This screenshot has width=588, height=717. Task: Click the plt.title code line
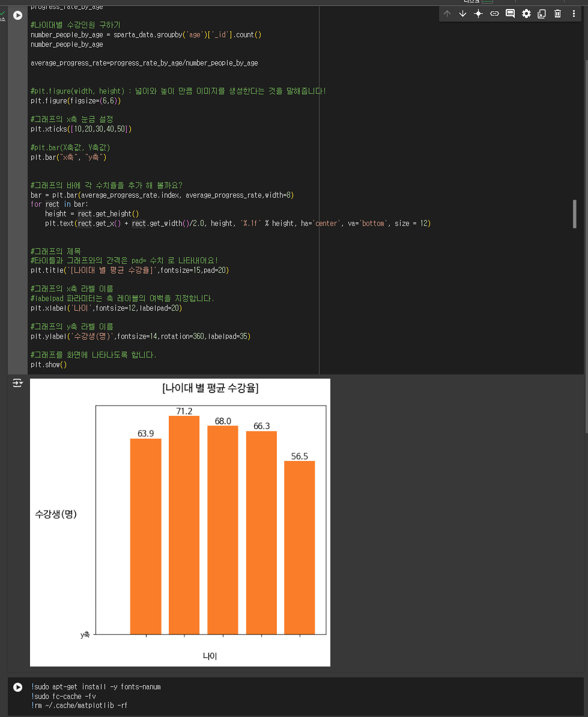coord(130,270)
